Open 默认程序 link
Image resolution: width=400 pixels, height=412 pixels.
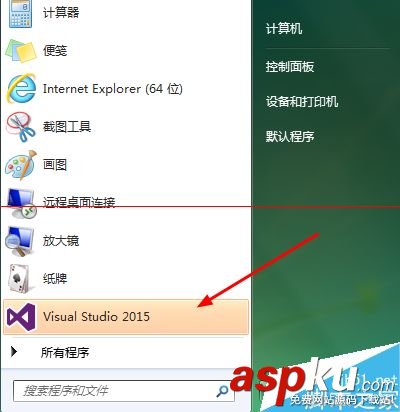click(290, 136)
